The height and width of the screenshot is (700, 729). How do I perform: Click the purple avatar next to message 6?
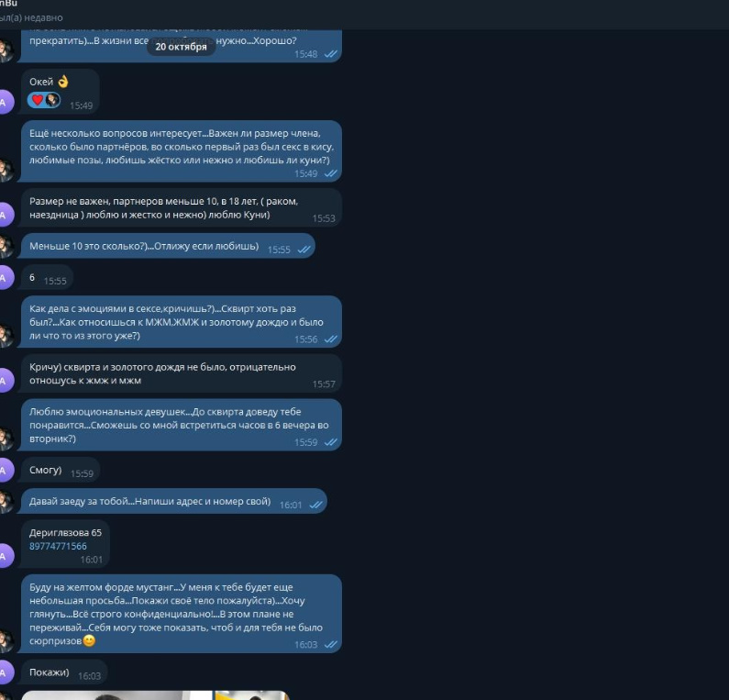[x=5, y=278]
